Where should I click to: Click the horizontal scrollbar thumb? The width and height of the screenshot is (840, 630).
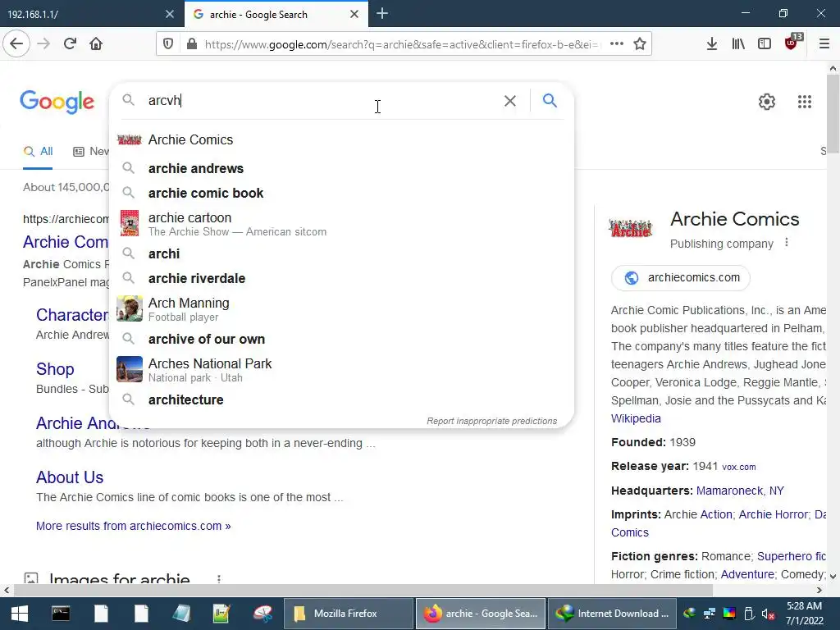coord(363,590)
